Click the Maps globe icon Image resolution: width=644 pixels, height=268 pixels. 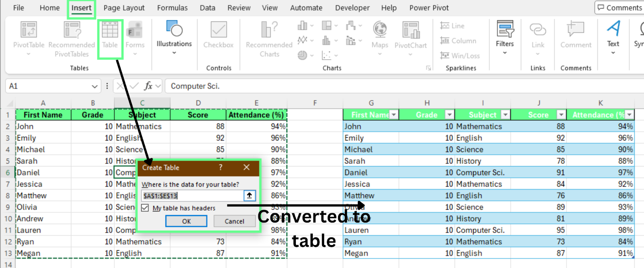380,29
